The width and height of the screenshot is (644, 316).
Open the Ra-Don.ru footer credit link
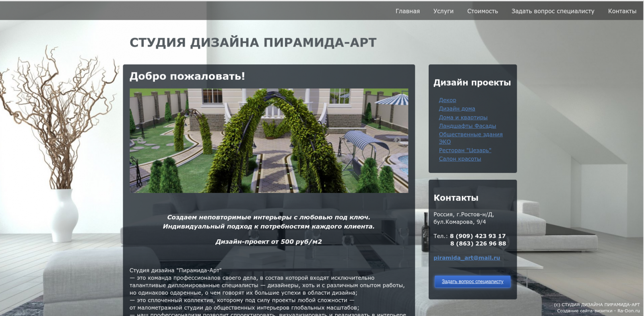click(628, 311)
